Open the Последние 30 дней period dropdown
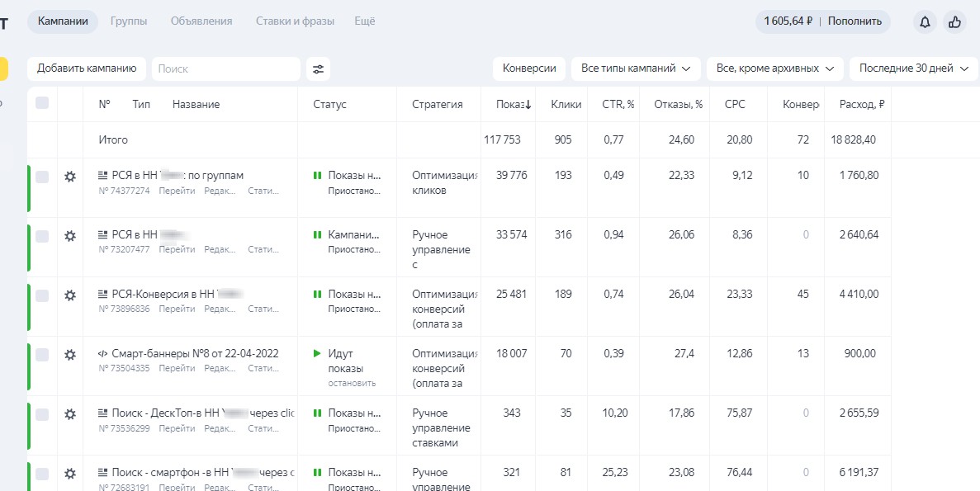 [x=912, y=68]
